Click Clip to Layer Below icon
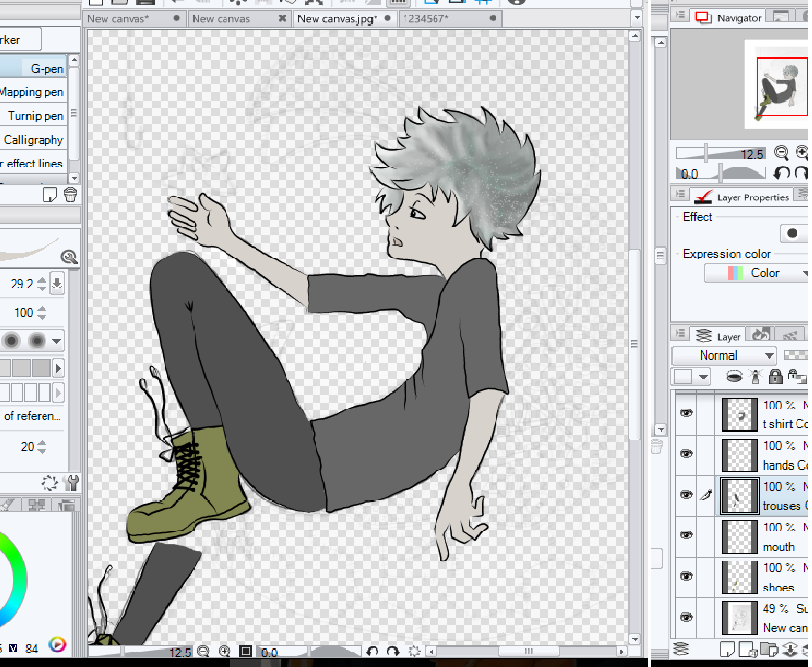This screenshot has height=667, width=812. tap(735, 377)
